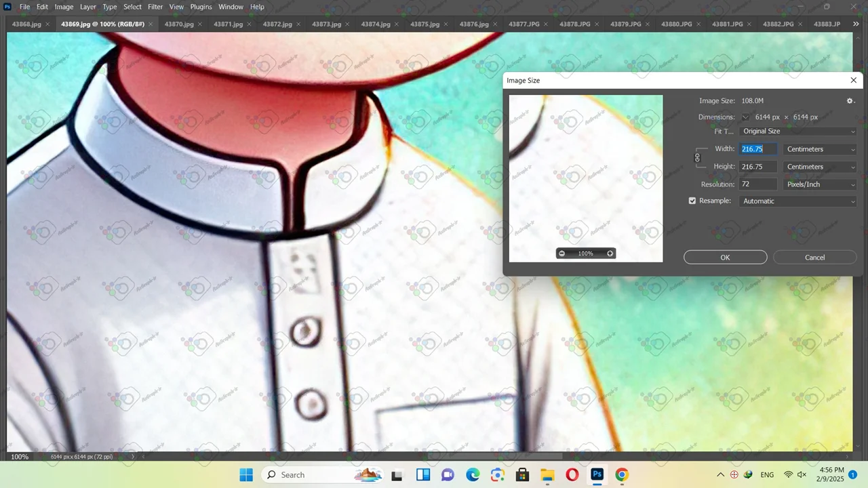868x488 pixels.
Task: Click OK to apply image size
Action: (725, 258)
